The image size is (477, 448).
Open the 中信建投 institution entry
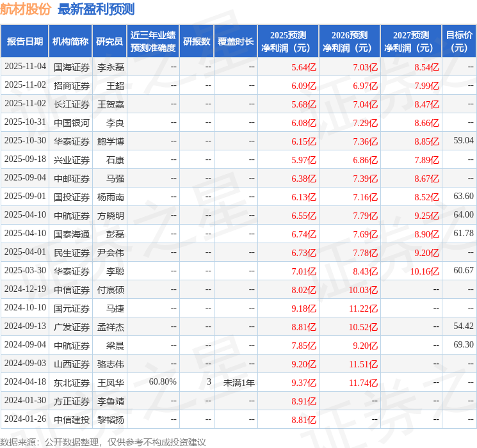click(x=71, y=420)
